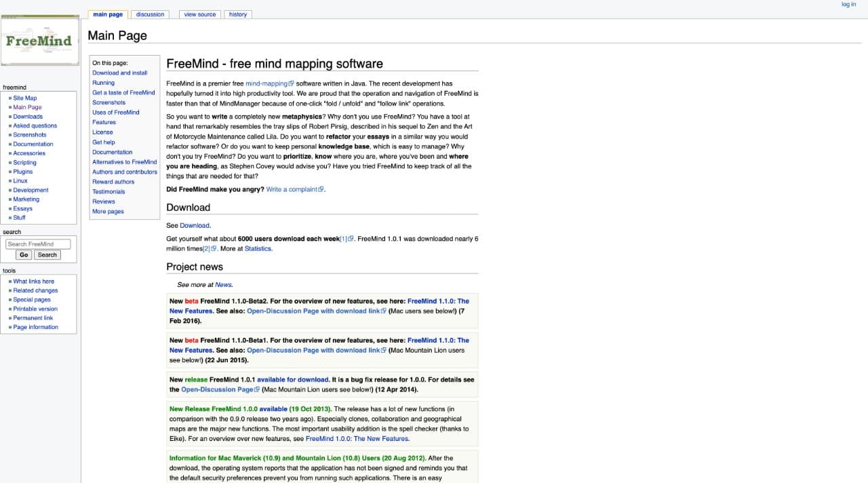Open Alternatives to FreeMind contents link
The image size is (868, 483).
coord(125,162)
